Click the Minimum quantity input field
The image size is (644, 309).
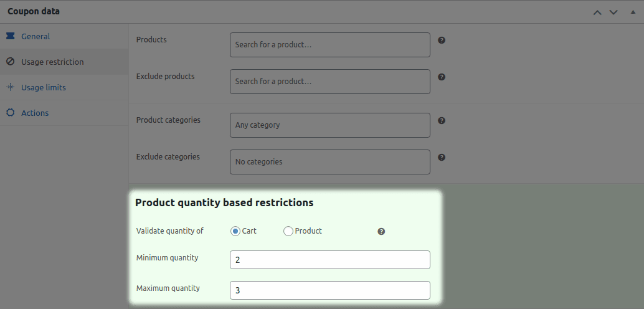point(330,260)
